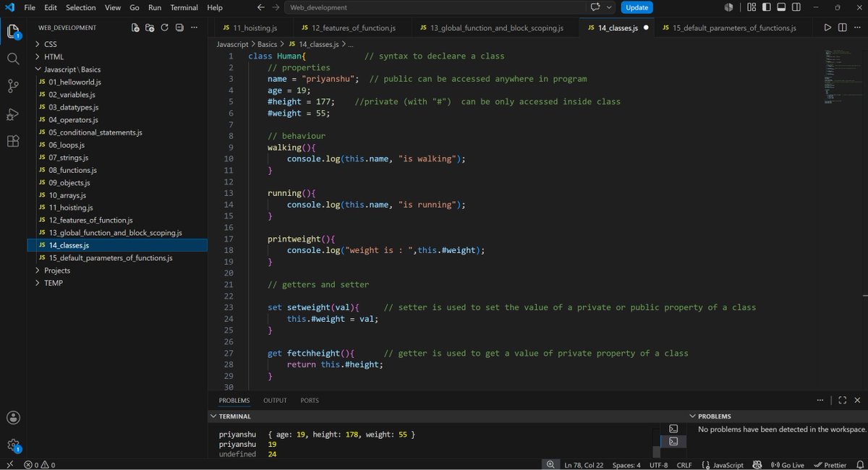Click the New File icon in Explorer
This screenshot has width=868, height=470.
[135, 28]
